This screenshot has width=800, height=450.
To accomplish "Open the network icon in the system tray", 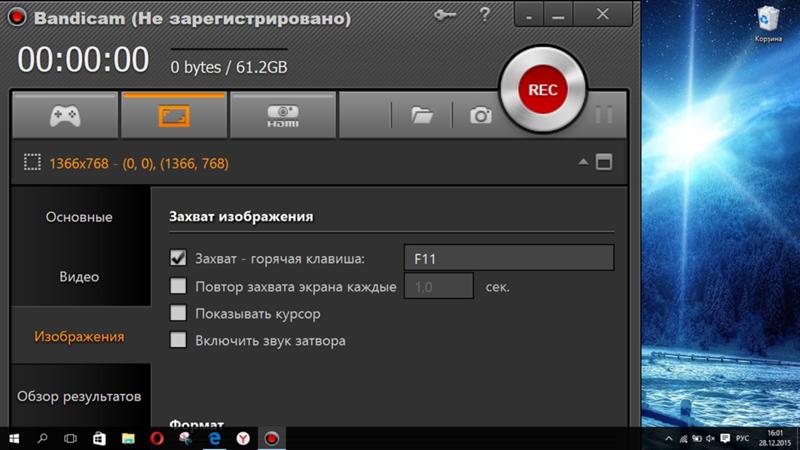I will pos(684,439).
